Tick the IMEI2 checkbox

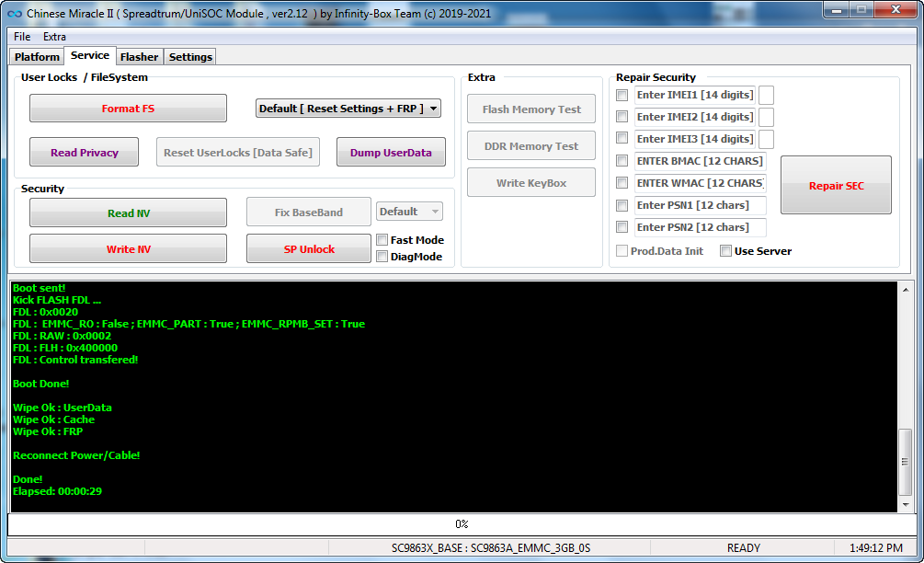tap(622, 117)
